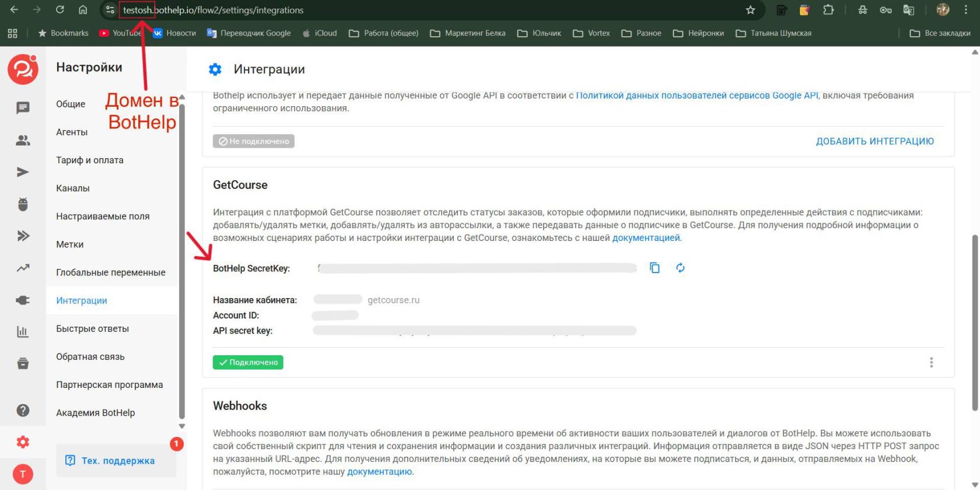Viewport: 980px width, 490px height.
Task: Open GetCourse документацией link
Action: [x=646, y=238]
